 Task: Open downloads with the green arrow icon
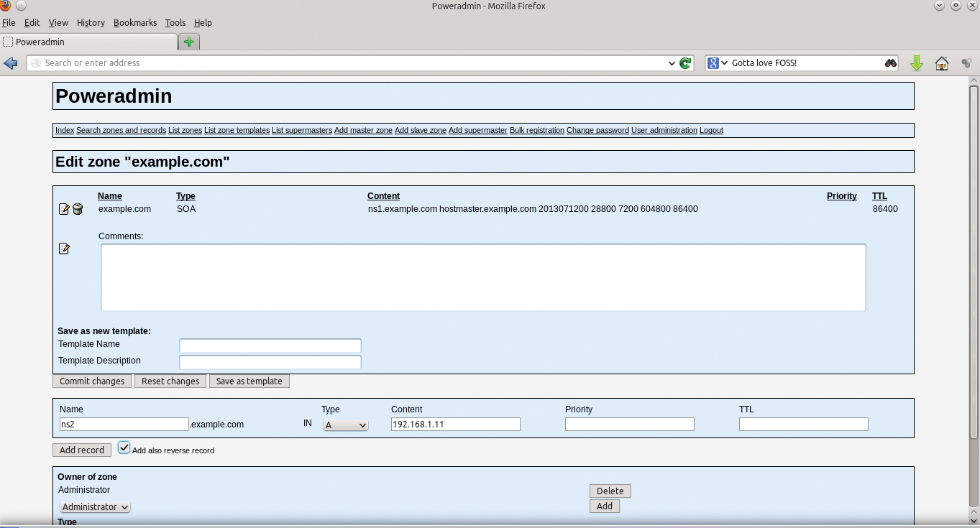click(916, 63)
